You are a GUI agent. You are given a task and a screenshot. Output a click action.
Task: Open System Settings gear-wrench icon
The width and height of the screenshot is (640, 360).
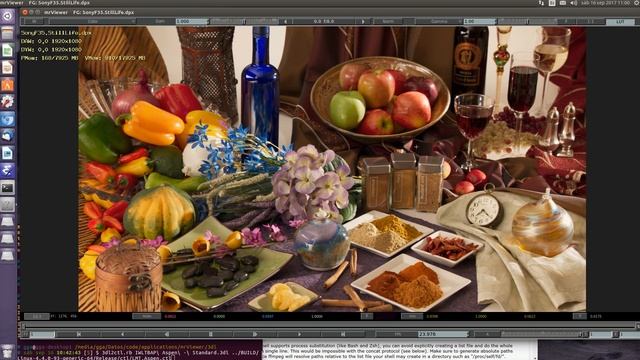(7, 102)
